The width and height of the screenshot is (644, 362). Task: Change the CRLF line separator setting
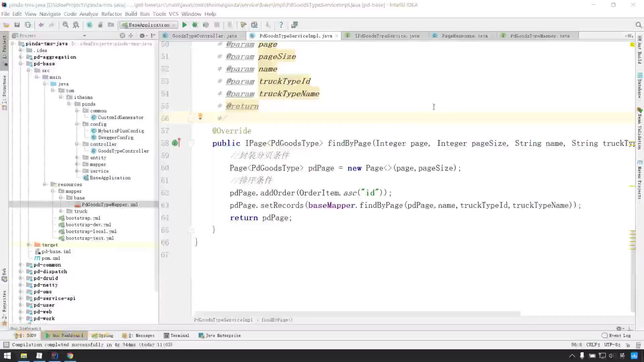(593, 345)
